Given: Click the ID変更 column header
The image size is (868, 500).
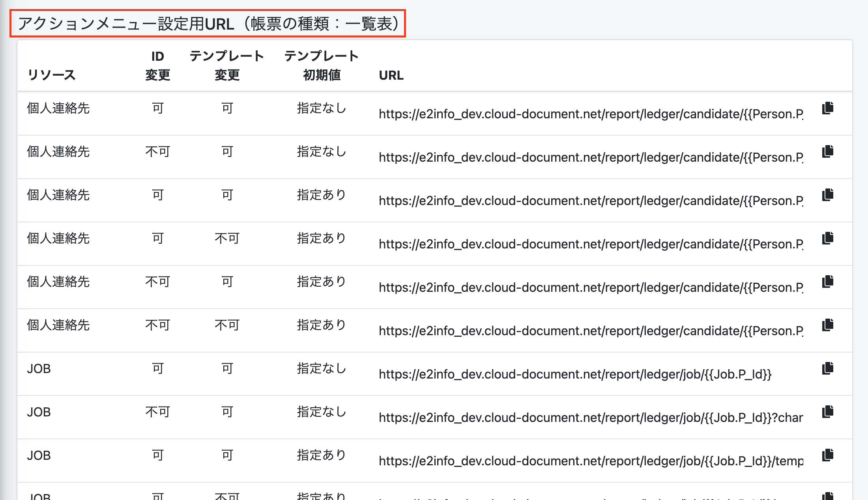Looking at the screenshot, I should (157, 65).
